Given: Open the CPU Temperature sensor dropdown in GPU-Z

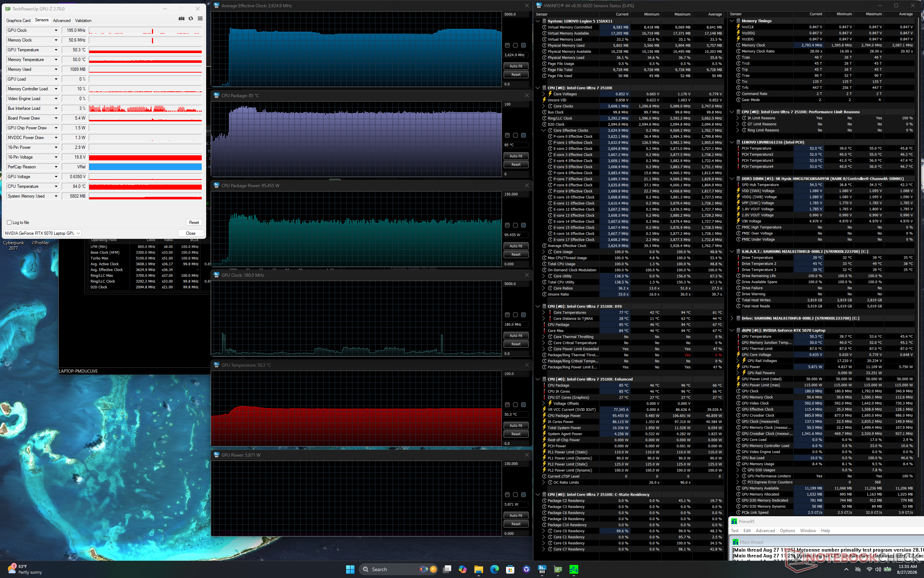Looking at the screenshot, I should coord(56,186).
